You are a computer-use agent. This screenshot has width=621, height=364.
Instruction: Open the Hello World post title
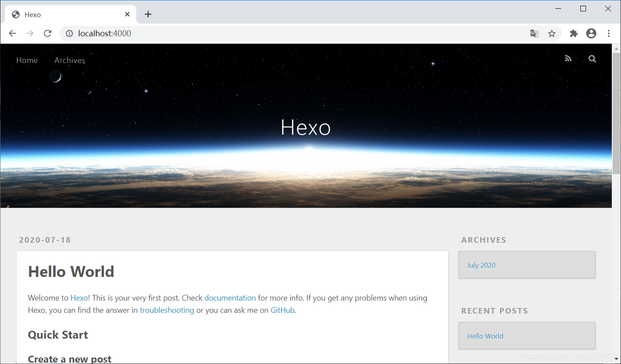71,272
